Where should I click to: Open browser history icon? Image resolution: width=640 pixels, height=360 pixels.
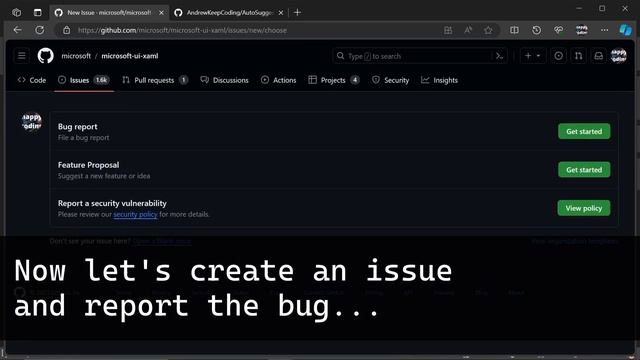coord(536,30)
